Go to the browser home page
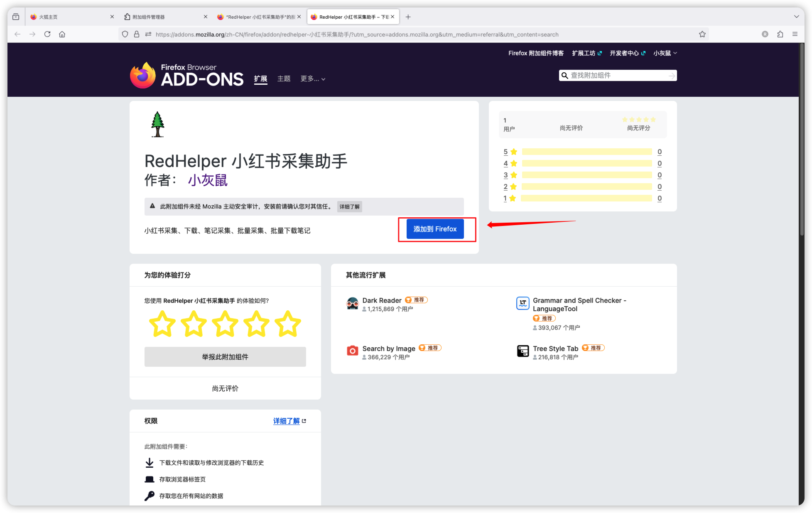The width and height of the screenshot is (812, 513). pyautogui.click(x=62, y=34)
